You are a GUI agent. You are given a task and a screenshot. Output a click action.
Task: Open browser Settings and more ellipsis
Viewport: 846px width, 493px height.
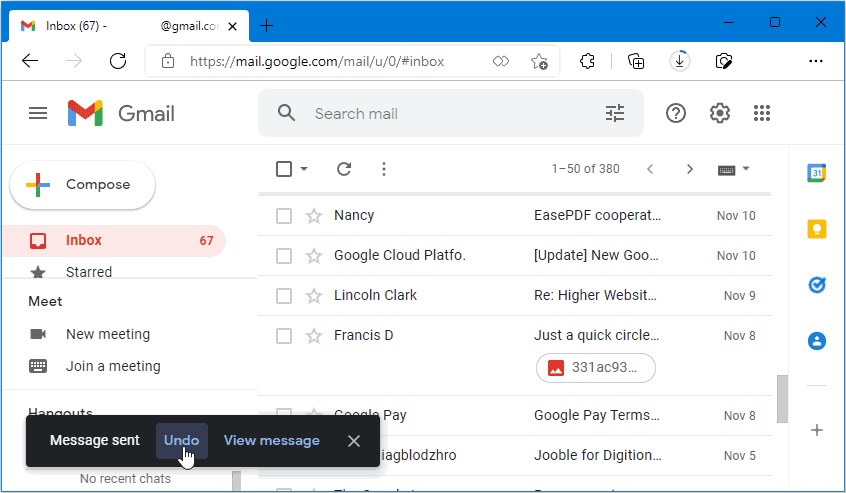pos(816,61)
